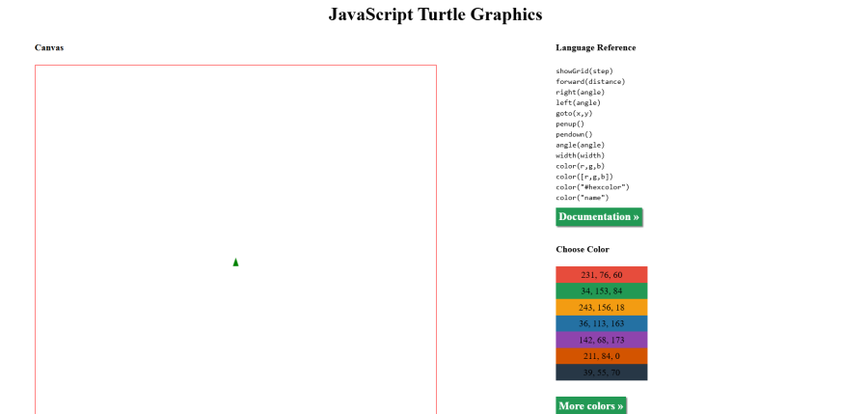
Task: Select the goto(x,y) command text
Action: point(574,114)
